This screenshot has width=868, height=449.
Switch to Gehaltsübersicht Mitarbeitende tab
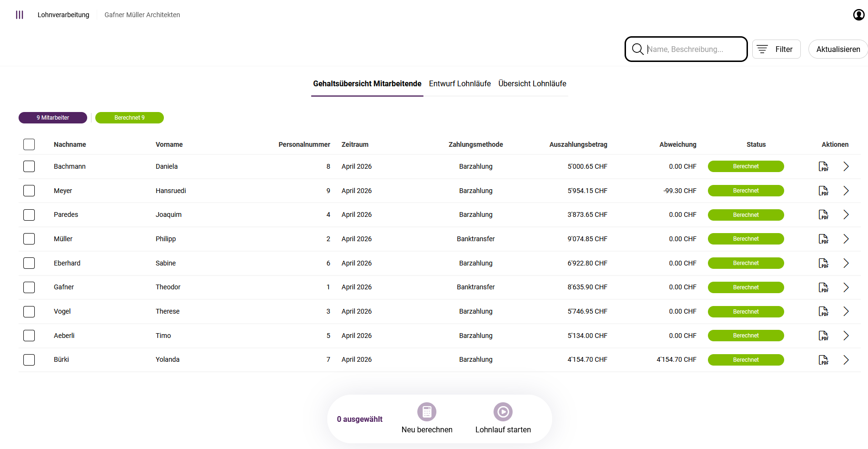pyautogui.click(x=367, y=84)
